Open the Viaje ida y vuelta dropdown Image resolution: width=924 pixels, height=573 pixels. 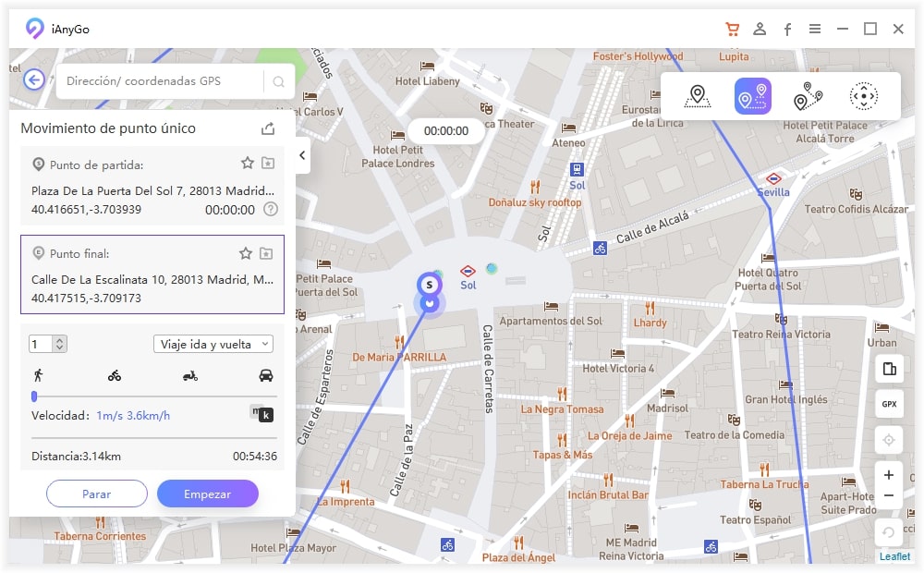point(213,345)
